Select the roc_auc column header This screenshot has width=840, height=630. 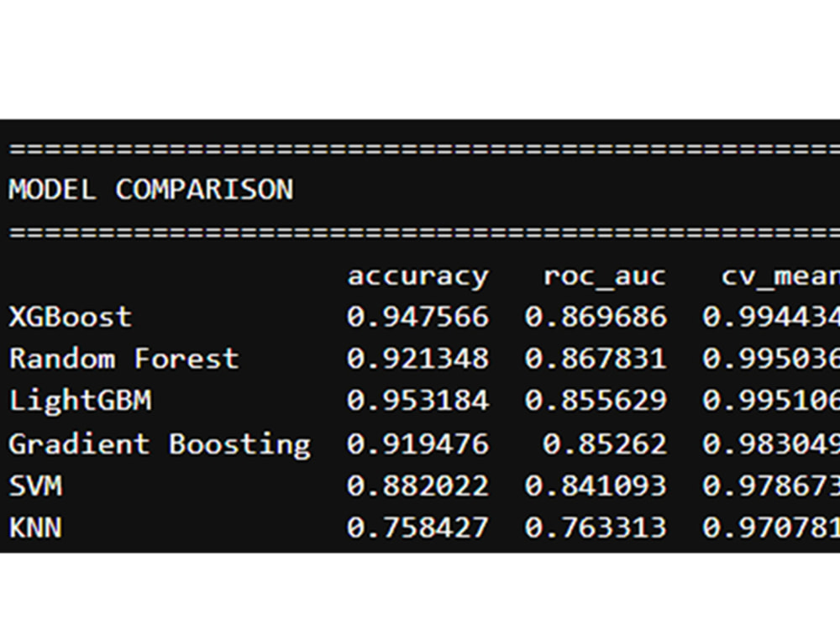coord(605,278)
